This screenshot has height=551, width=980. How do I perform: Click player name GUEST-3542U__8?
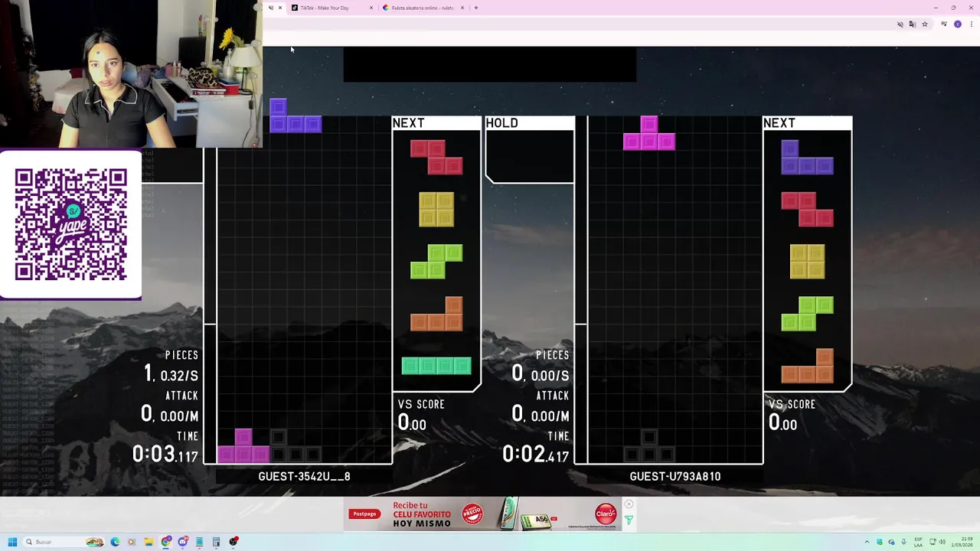(x=304, y=476)
